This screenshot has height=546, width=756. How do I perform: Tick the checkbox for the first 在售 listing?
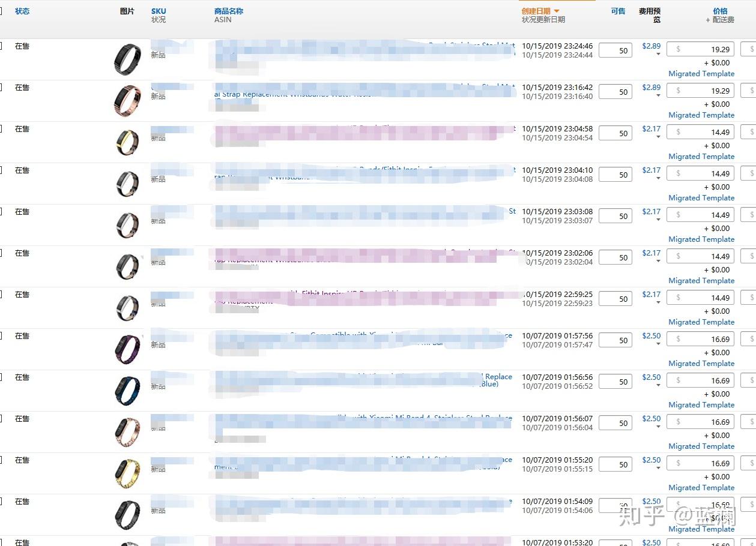[1, 46]
